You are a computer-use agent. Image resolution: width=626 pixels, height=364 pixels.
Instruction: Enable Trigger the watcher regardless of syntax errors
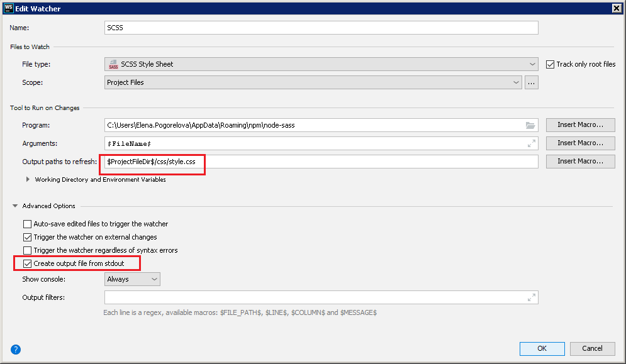click(27, 250)
